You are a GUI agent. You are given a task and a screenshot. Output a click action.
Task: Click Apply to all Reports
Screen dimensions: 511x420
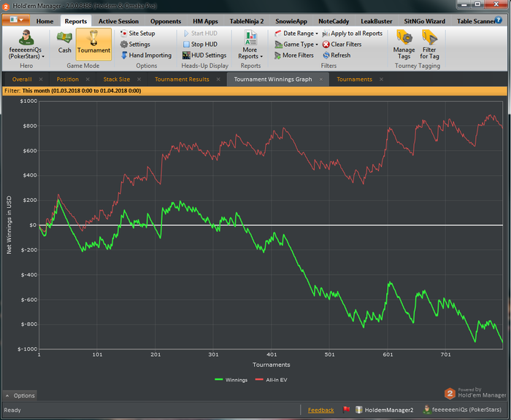(x=353, y=34)
